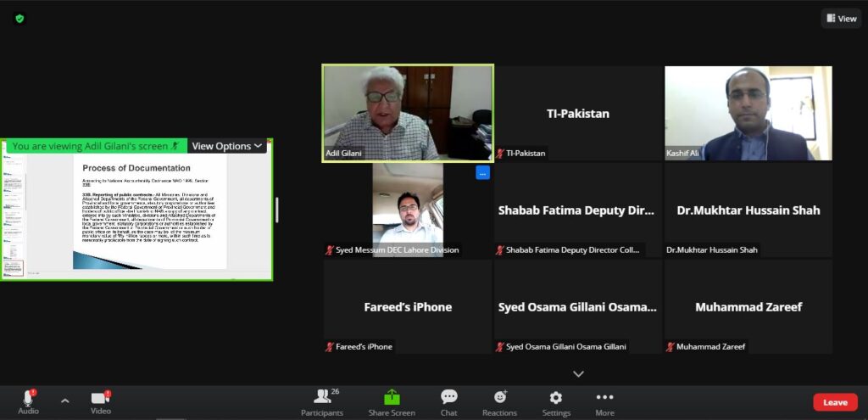This screenshot has width=868, height=420.
Task: Open Zoom Settings gear icon
Action: coord(556,397)
